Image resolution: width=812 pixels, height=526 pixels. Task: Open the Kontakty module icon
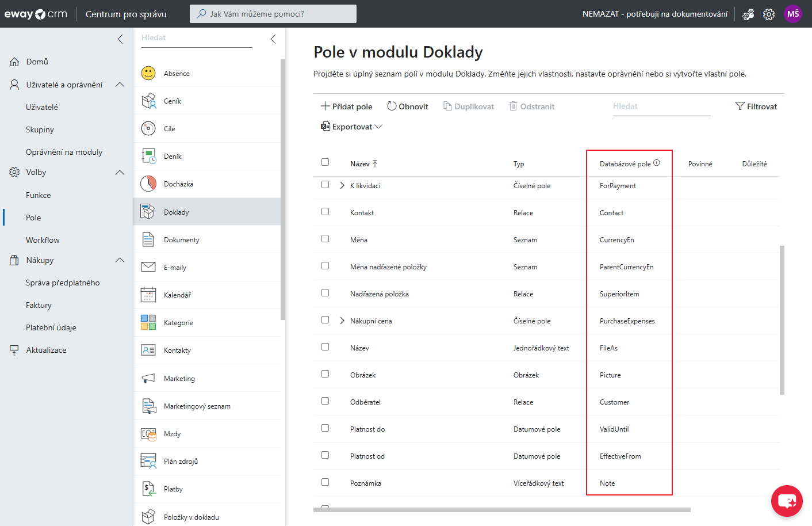tap(148, 350)
